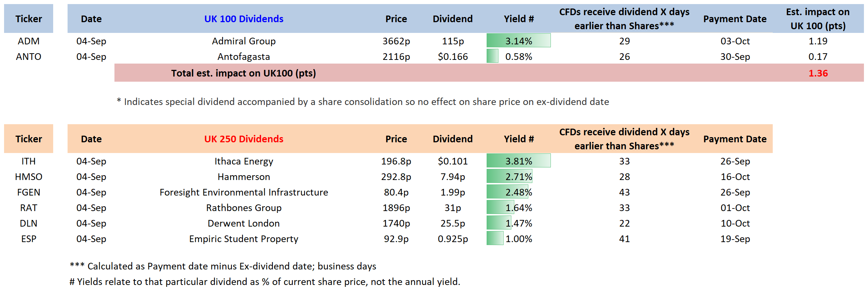Image resolution: width=868 pixels, height=292 pixels.
Task: Click the red 1.36 total impact value
Action: 818,73
